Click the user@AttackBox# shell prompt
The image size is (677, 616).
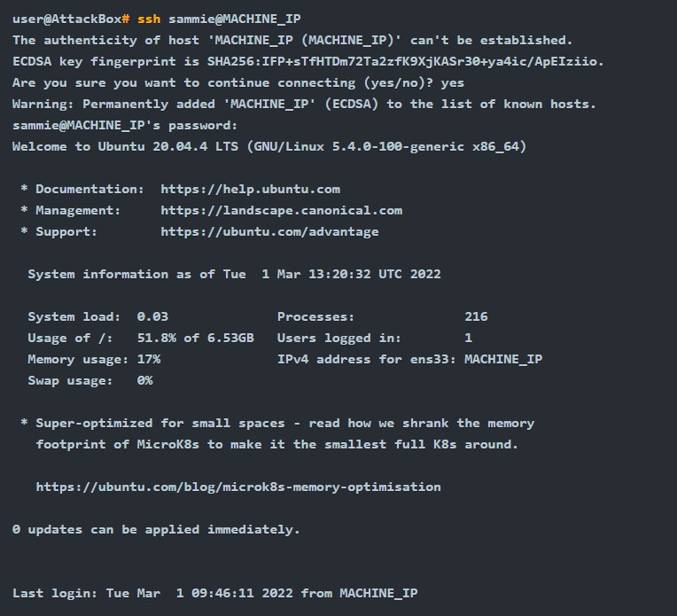(71, 19)
